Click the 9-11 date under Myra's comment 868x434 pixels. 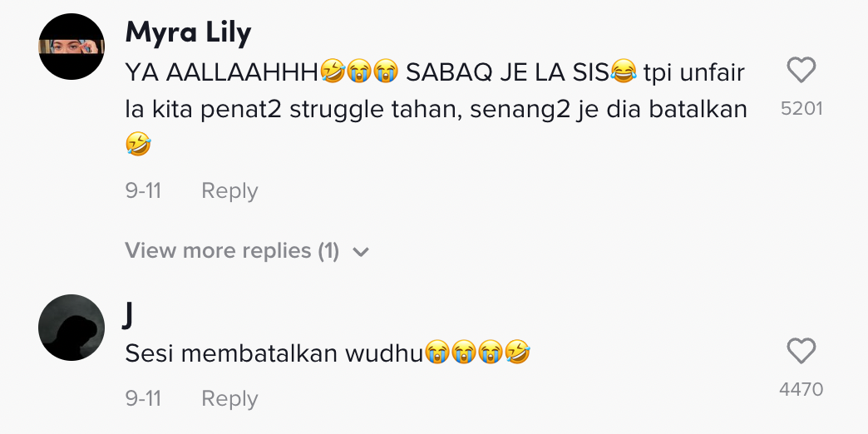point(143,190)
